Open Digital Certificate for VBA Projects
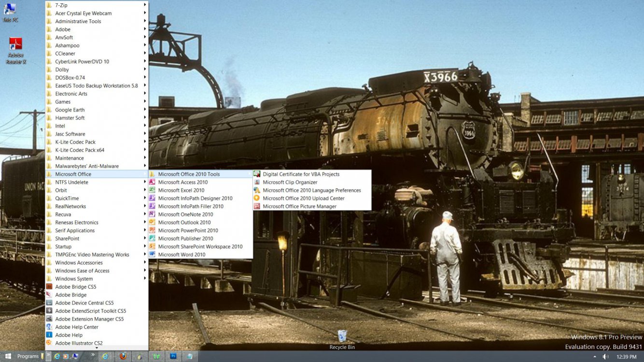Image resolution: width=644 pixels, height=362 pixels. (312, 174)
